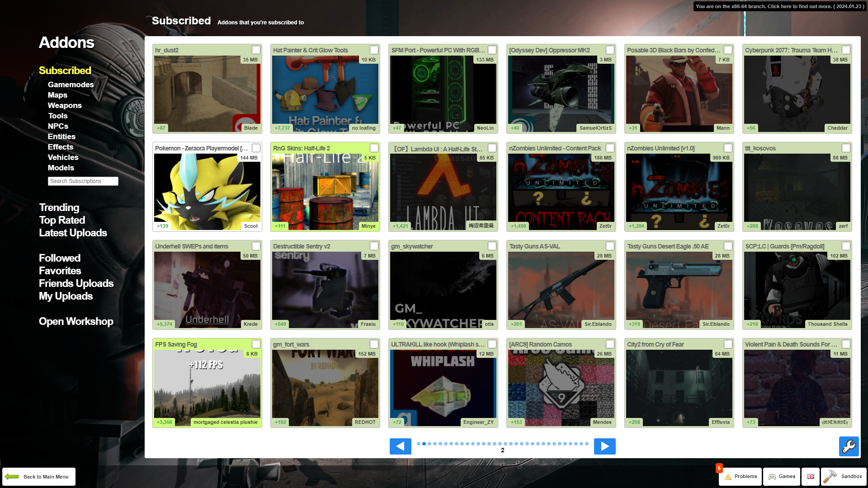Open the Games controller menu
This screenshot has width=868, height=488.
[782, 477]
